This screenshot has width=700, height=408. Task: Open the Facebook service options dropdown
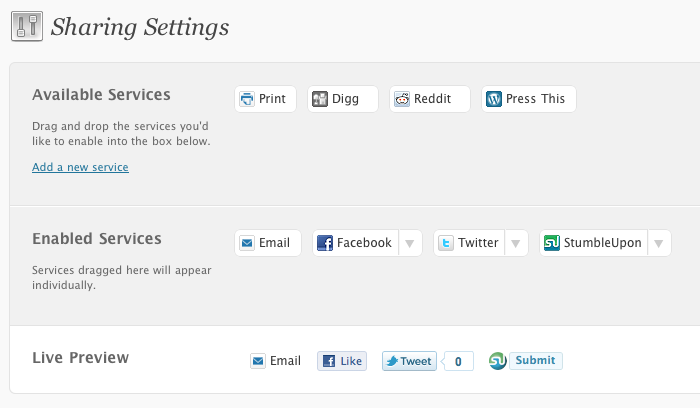pyautogui.click(x=410, y=243)
